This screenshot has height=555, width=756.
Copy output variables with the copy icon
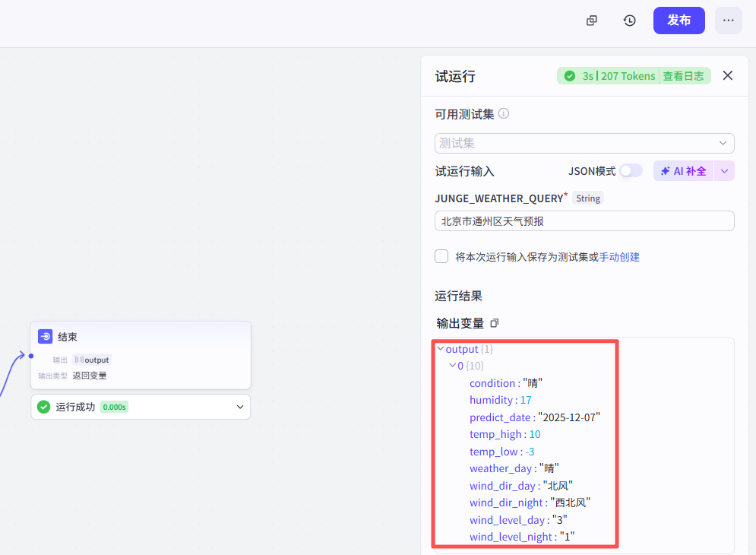tap(494, 323)
